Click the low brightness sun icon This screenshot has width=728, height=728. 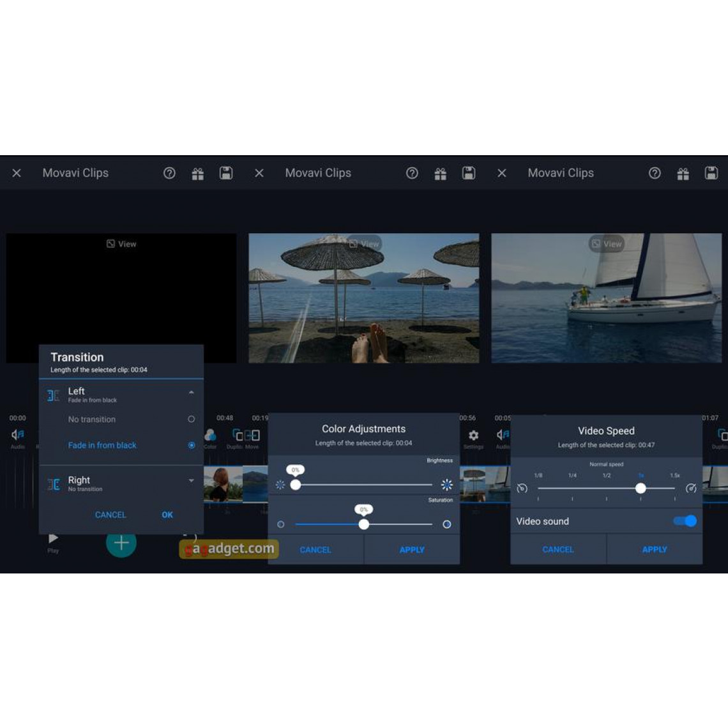[280, 485]
